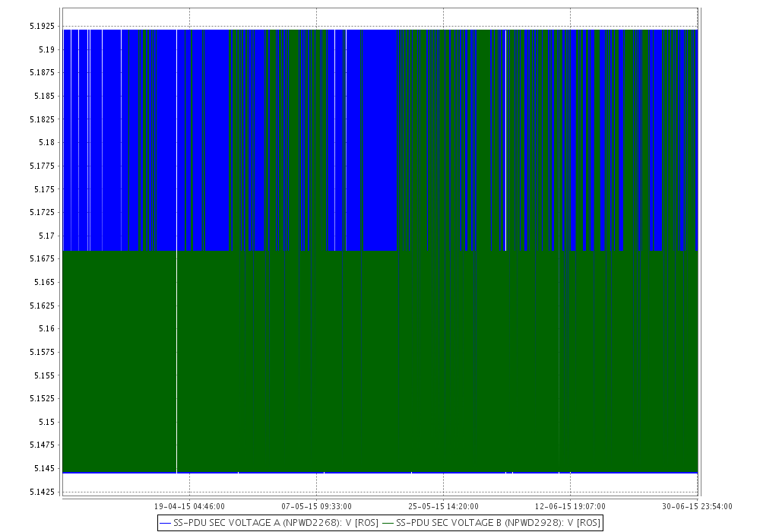Click x-axis label 12-06-15 19:07:00
The image size is (760, 532).
[x=570, y=506]
